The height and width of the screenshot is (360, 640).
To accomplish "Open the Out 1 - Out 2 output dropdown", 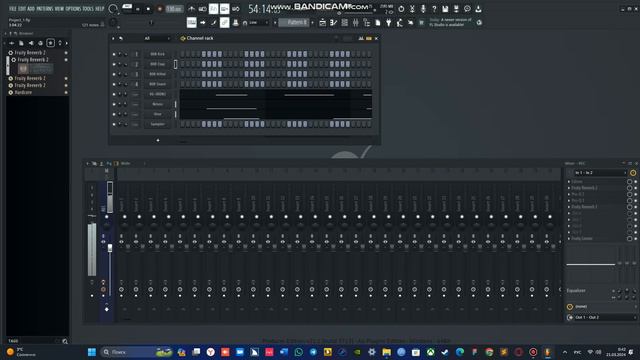I will click(x=604, y=317).
